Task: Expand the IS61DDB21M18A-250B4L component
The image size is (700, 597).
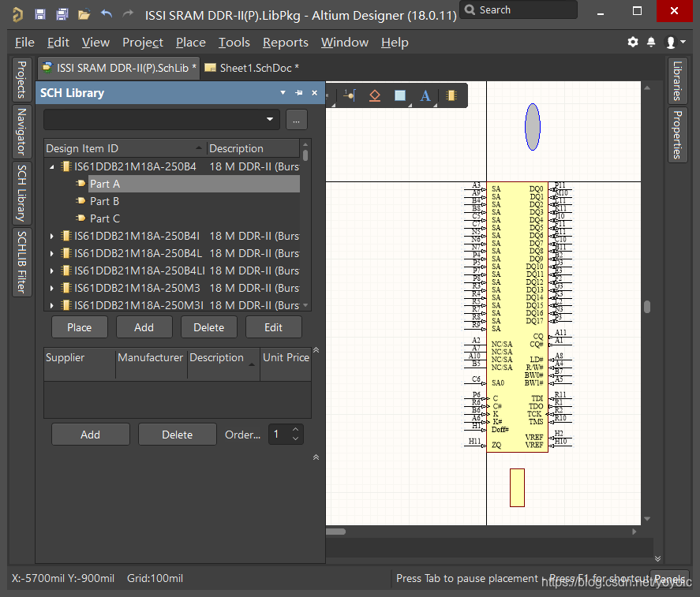Action: pyautogui.click(x=52, y=253)
